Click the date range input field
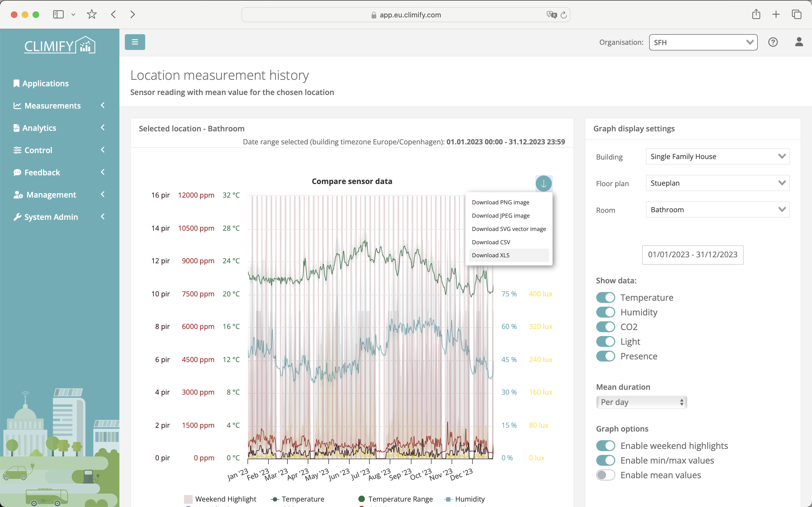This screenshot has width=812, height=507. (693, 255)
